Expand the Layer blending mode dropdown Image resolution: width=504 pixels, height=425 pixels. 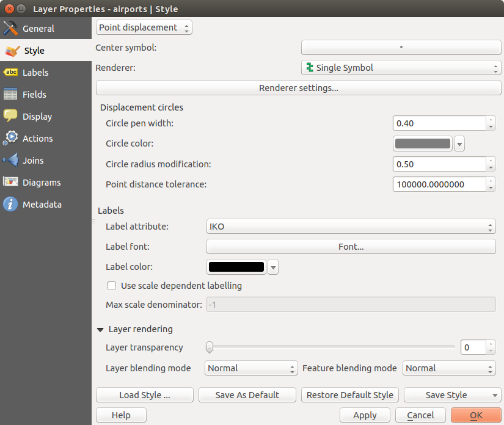point(251,368)
